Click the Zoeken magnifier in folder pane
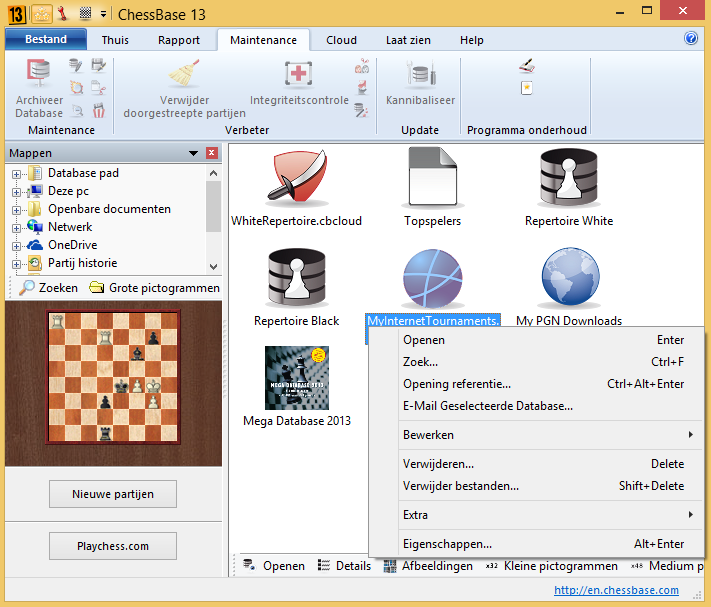The height and width of the screenshot is (607, 711). pyautogui.click(x=49, y=288)
